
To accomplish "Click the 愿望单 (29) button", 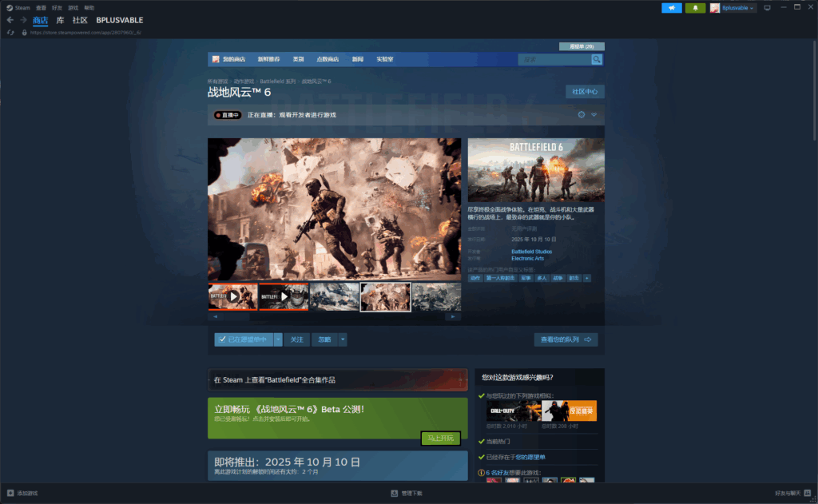I will [582, 46].
